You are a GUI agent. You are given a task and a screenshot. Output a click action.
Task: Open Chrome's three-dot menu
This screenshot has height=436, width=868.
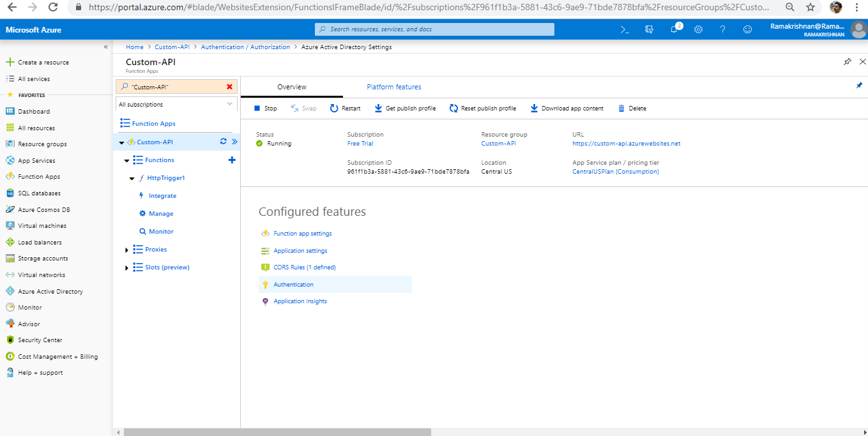[x=857, y=8]
